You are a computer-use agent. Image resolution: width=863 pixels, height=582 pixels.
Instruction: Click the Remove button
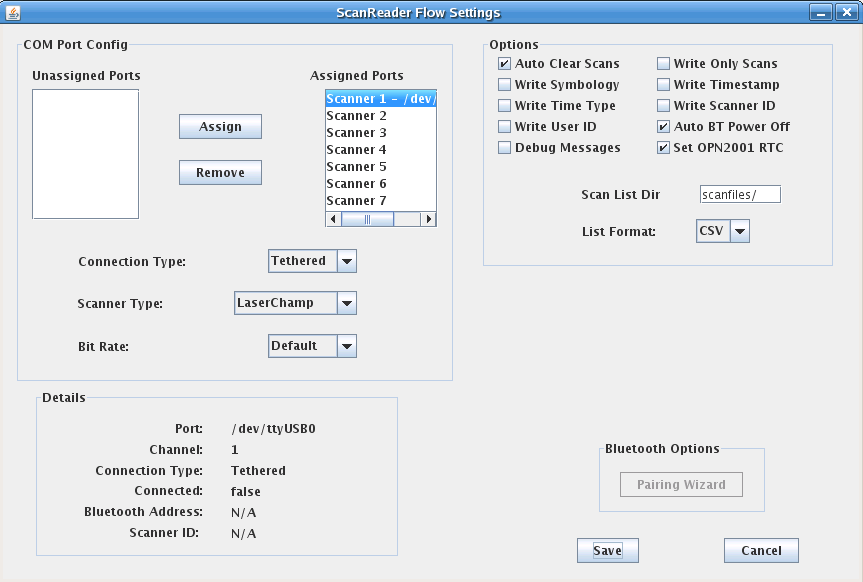pyautogui.click(x=220, y=172)
